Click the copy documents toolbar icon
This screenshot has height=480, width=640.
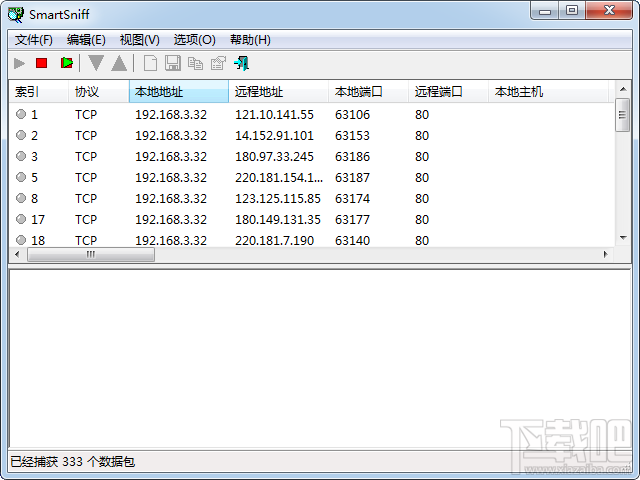(x=196, y=63)
